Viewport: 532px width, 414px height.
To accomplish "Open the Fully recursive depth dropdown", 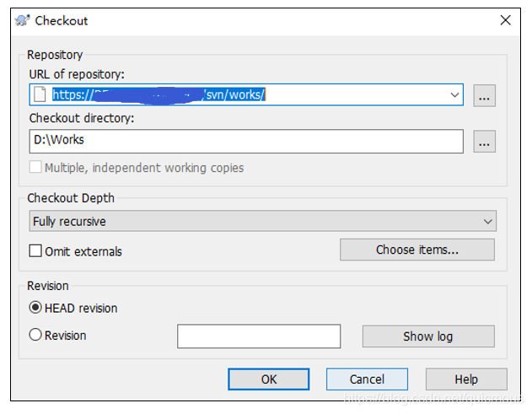I will pyautogui.click(x=262, y=221).
